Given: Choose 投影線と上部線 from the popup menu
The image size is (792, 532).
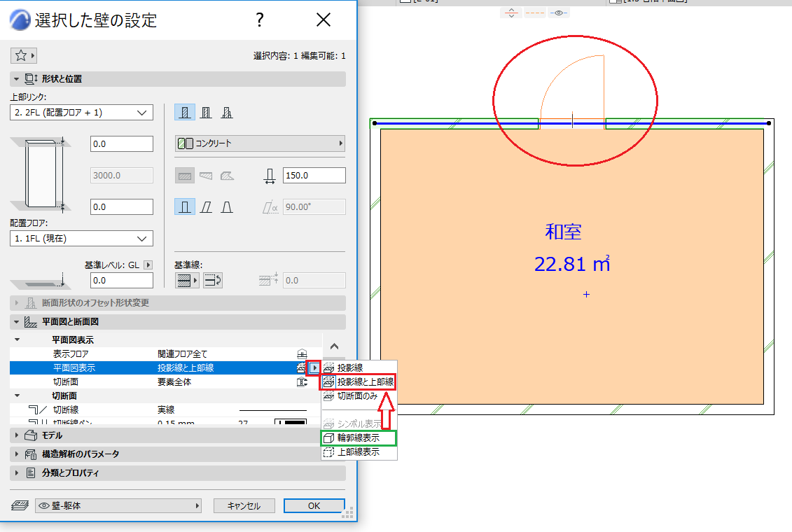Looking at the screenshot, I should tap(358, 382).
